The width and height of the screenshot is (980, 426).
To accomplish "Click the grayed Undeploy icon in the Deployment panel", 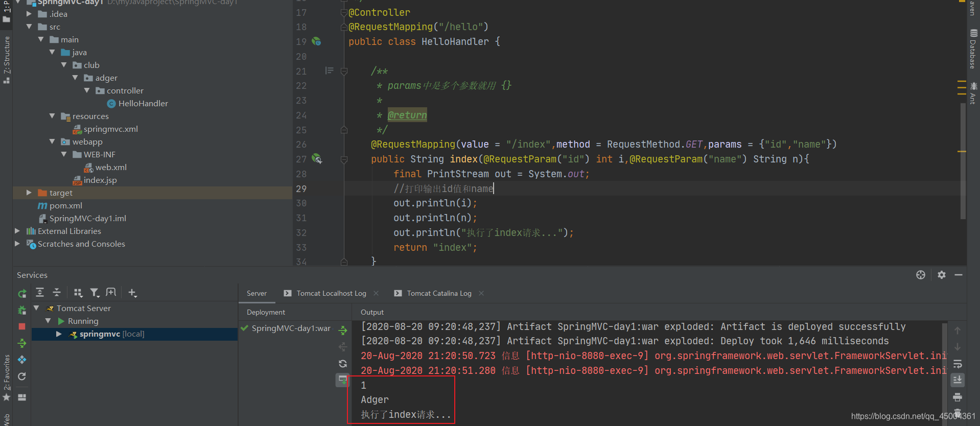I will (343, 347).
